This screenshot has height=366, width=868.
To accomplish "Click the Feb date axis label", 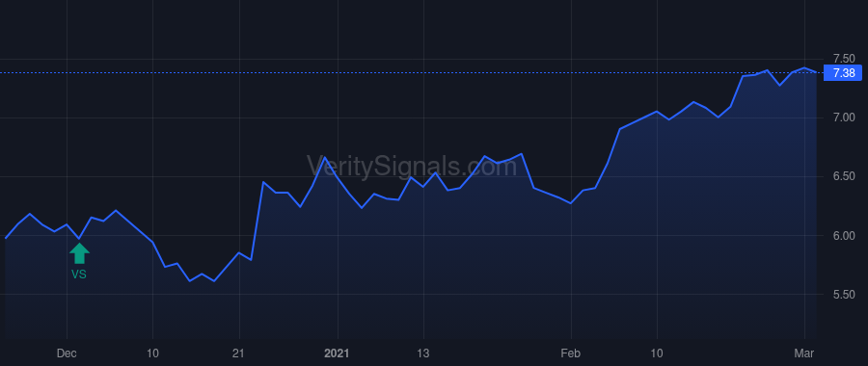I will (x=571, y=353).
